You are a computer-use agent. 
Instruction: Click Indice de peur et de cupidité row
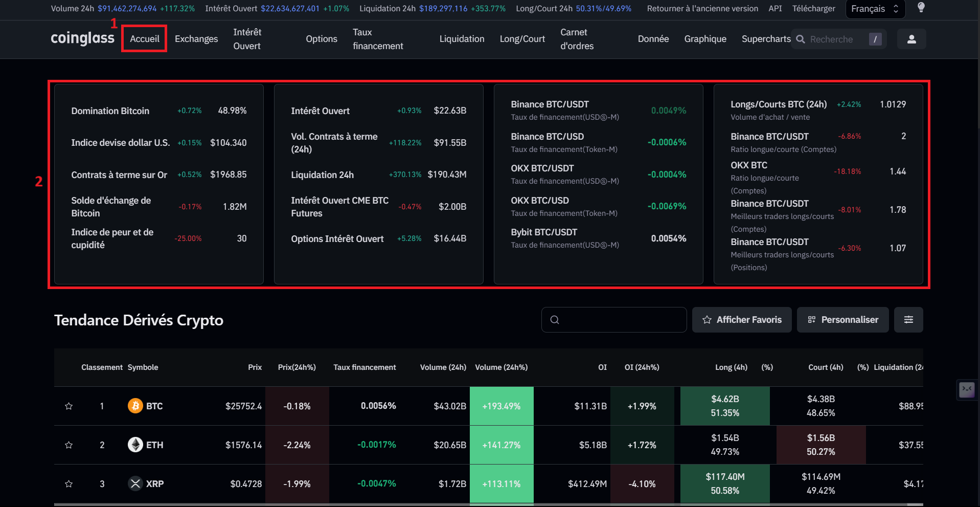pos(159,238)
